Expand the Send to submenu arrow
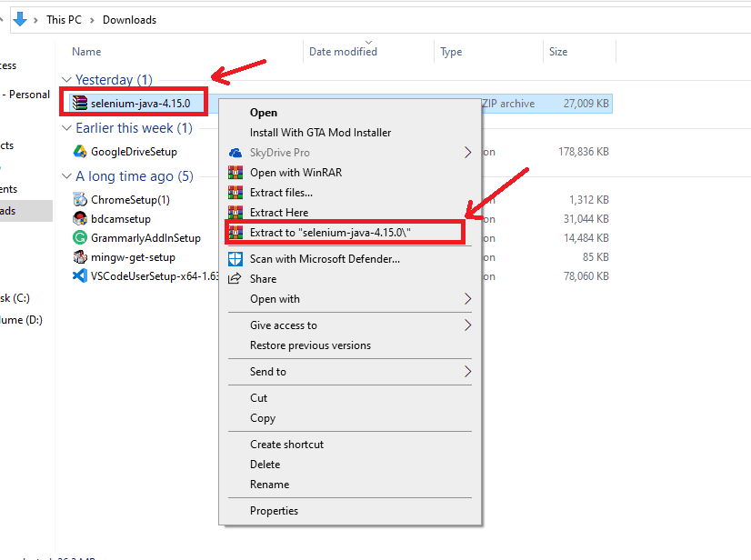The width and height of the screenshot is (751, 560). click(468, 372)
